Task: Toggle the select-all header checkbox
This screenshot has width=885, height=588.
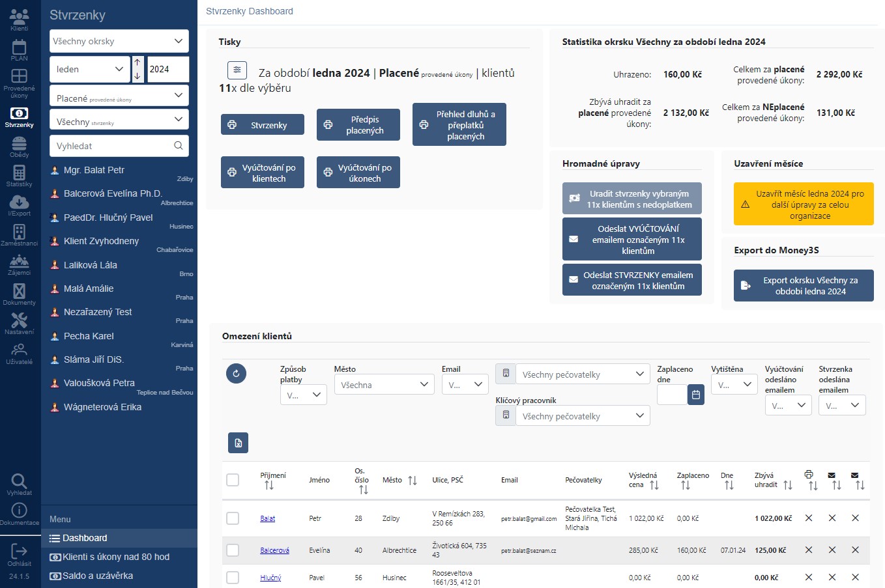Action: coord(233,480)
